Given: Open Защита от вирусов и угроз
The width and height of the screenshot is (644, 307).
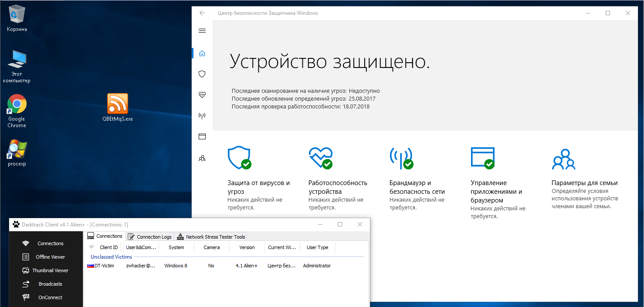Looking at the screenshot, I should [258, 187].
